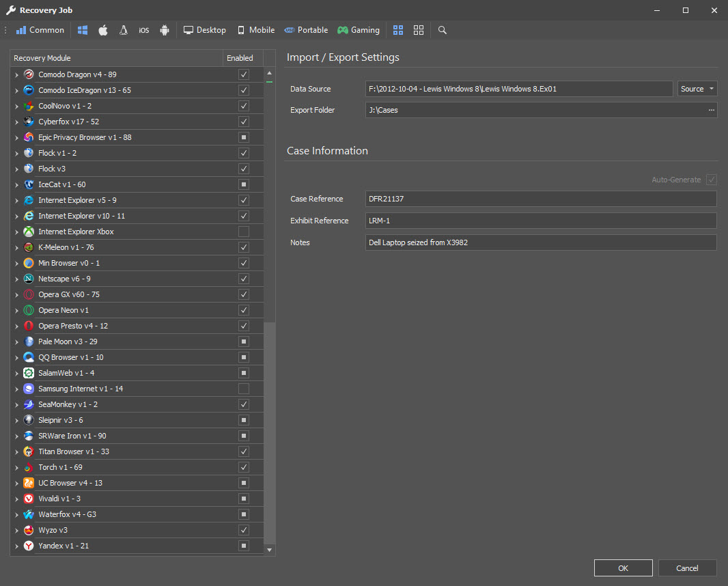This screenshot has width=728, height=586.
Task: Click module list scrollbar down arrow
Action: tap(269, 550)
